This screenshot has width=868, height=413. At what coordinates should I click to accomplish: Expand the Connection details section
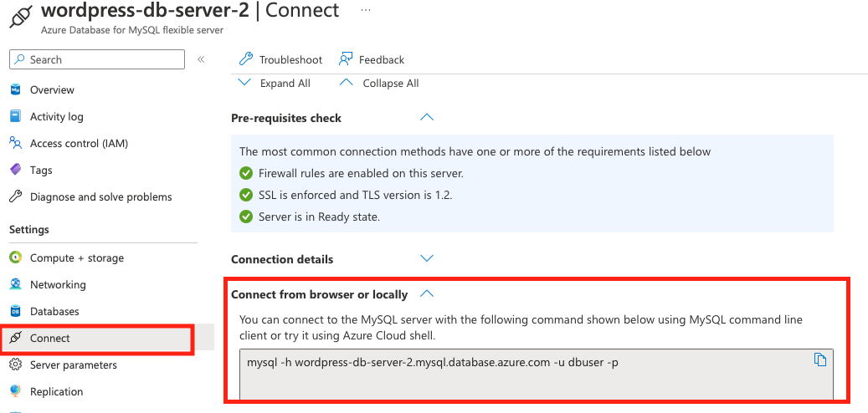pyautogui.click(x=426, y=259)
